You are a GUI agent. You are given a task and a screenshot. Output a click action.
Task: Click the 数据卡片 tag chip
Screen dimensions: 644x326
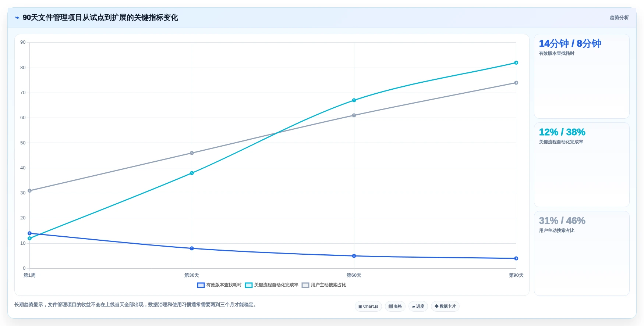(445, 306)
